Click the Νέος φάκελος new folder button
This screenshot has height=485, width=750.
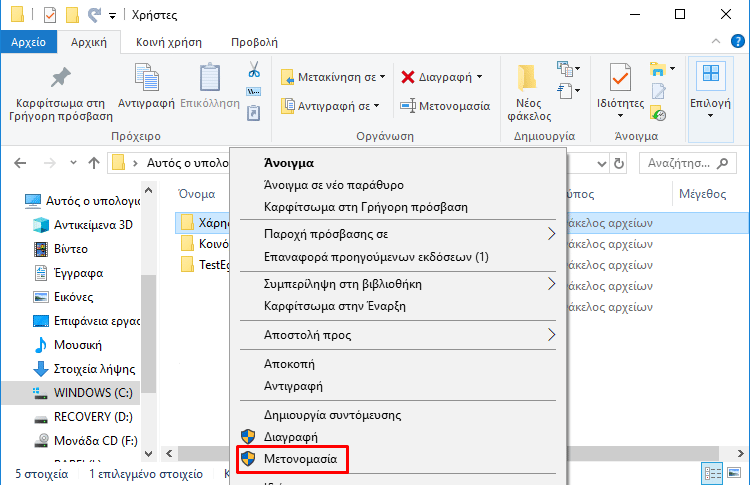click(529, 93)
